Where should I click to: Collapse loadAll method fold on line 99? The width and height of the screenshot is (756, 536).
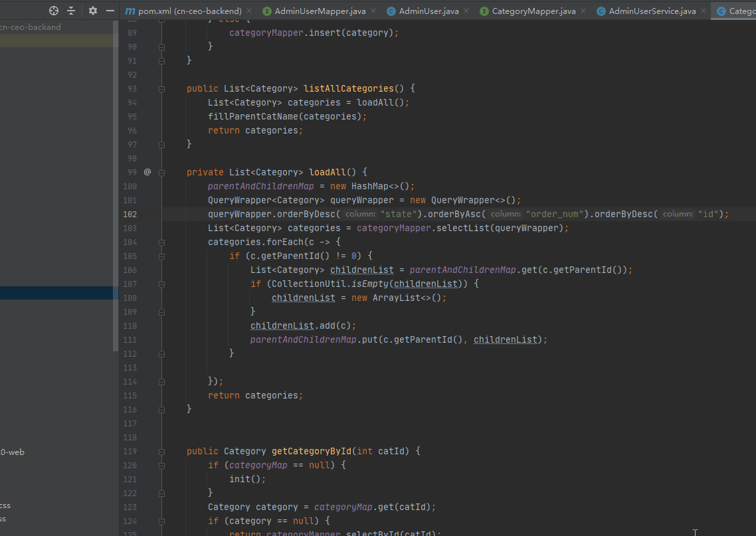(x=161, y=173)
